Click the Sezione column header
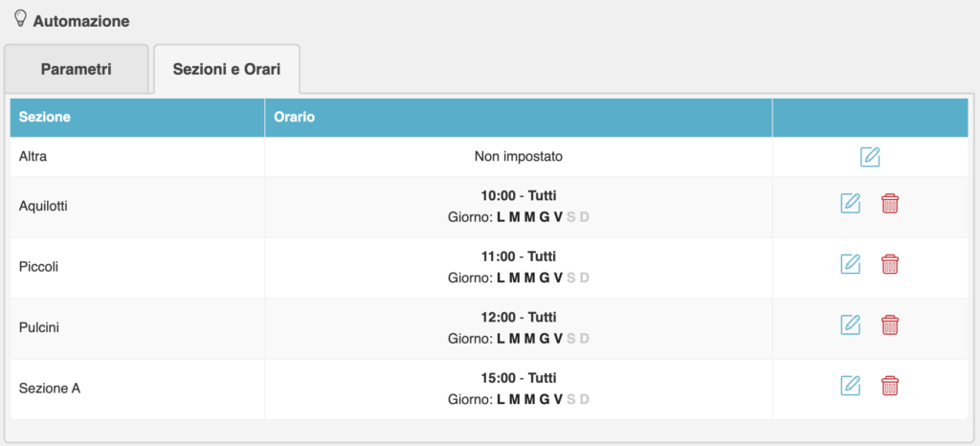The height and width of the screenshot is (446, 980). tap(138, 118)
